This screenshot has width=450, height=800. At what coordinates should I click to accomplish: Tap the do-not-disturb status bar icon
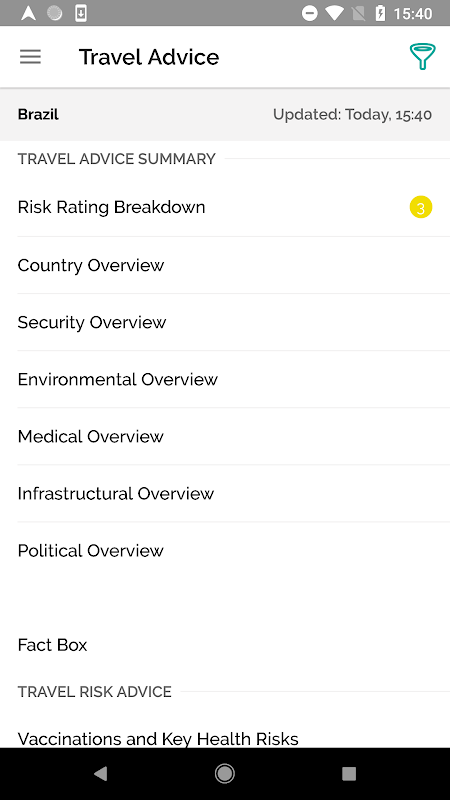point(309,13)
